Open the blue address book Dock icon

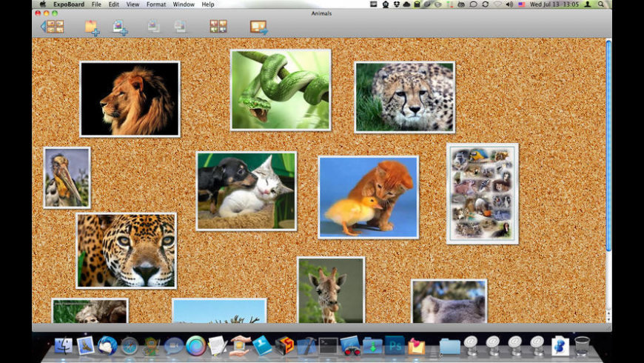pyautogui.click(x=262, y=345)
